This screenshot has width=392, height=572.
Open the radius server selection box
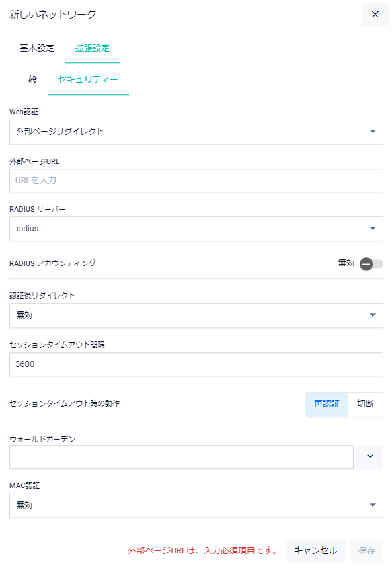[196, 229]
